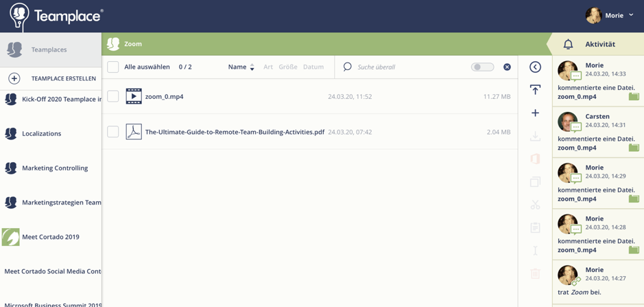Click Morie's avatar in 14:27 joined activity

pyautogui.click(x=568, y=275)
